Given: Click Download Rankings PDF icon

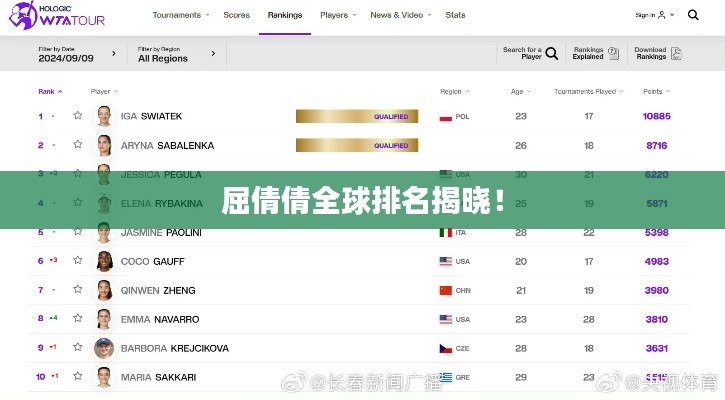Looking at the screenshot, I should click(x=676, y=54).
